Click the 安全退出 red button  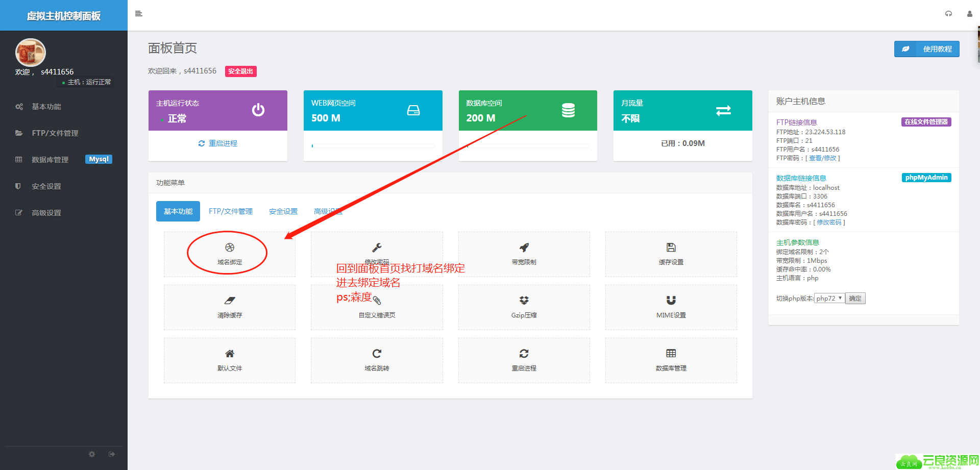coord(241,71)
